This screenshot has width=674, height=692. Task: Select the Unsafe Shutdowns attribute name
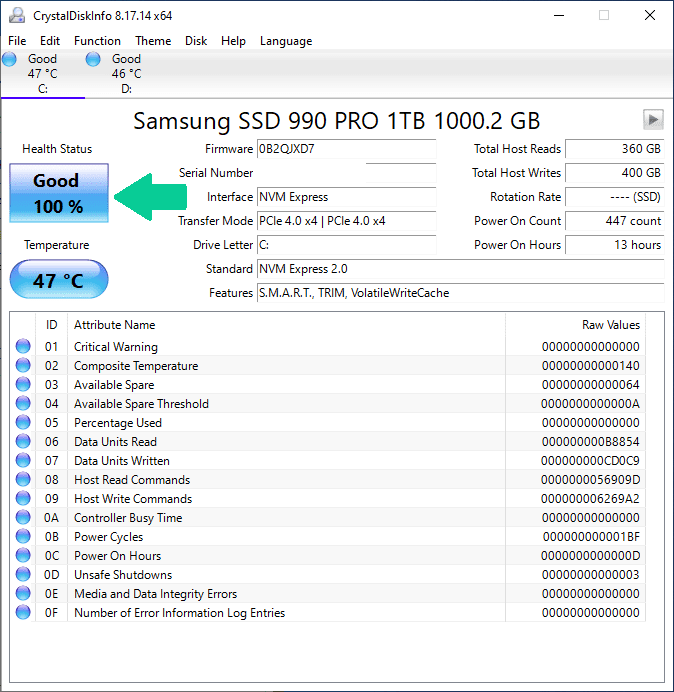123,575
